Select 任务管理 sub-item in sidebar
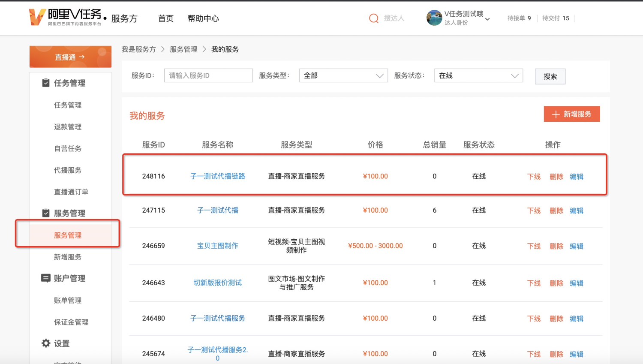 tap(68, 105)
